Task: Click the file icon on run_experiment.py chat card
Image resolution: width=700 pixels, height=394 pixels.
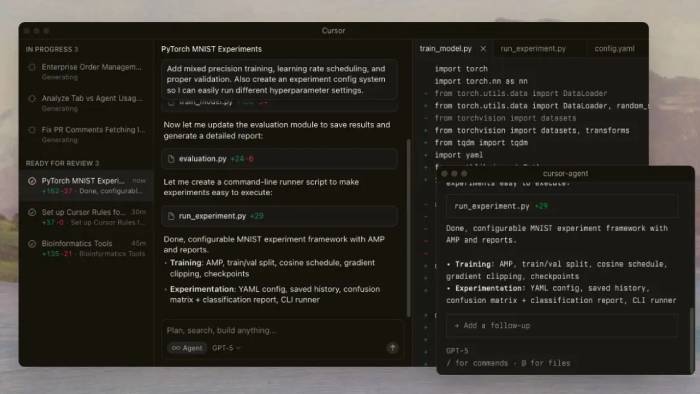Action: click(x=171, y=216)
